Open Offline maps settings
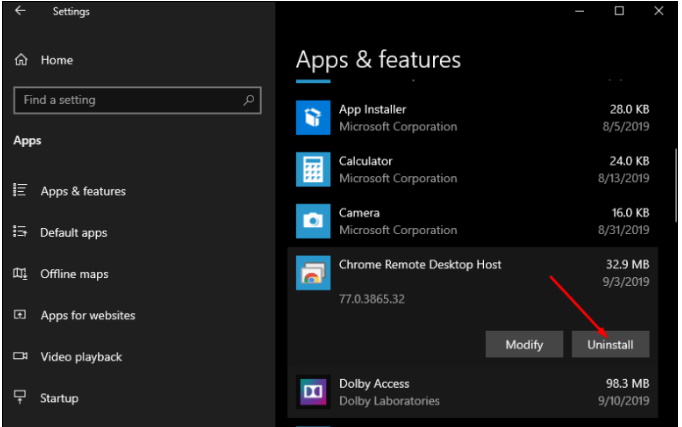This screenshot has width=682, height=427. [74, 274]
